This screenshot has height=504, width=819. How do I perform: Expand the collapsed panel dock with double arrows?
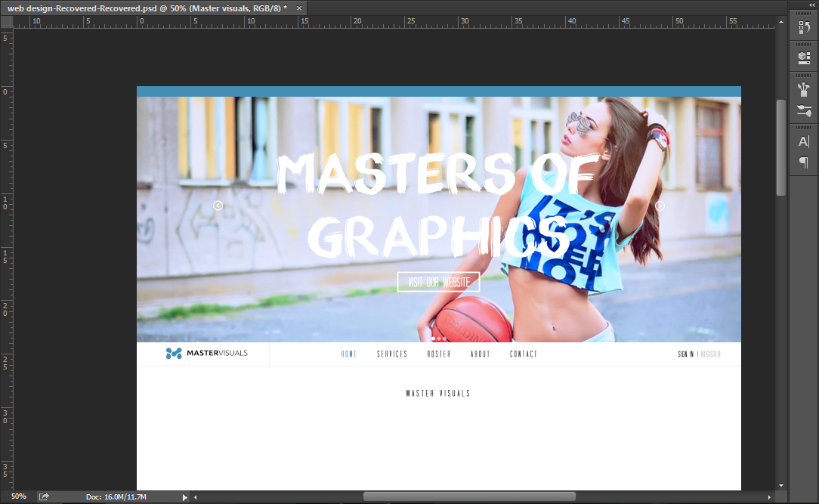point(811,5)
